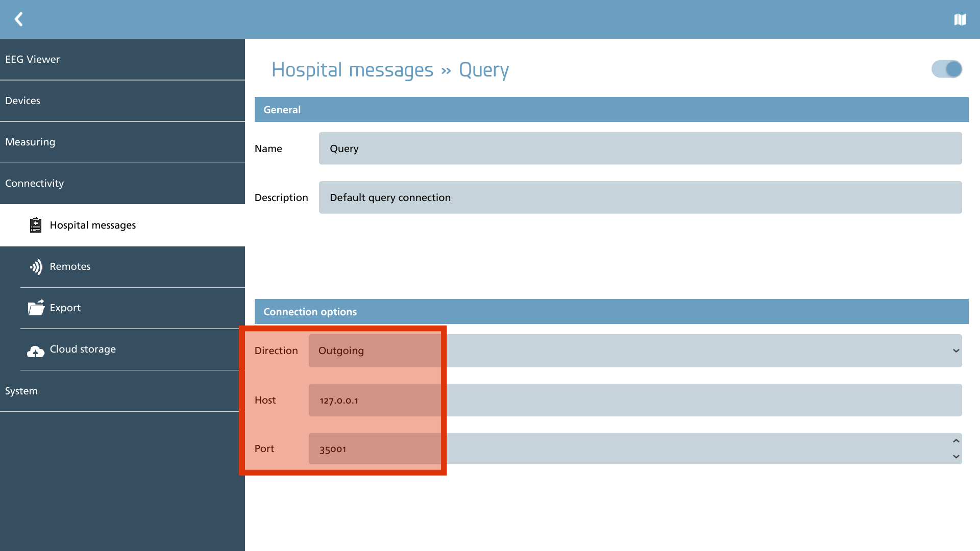Screen dimensions: 980x551
Task: Click the Host input field
Action: pyautogui.click(x=635, y=400)
